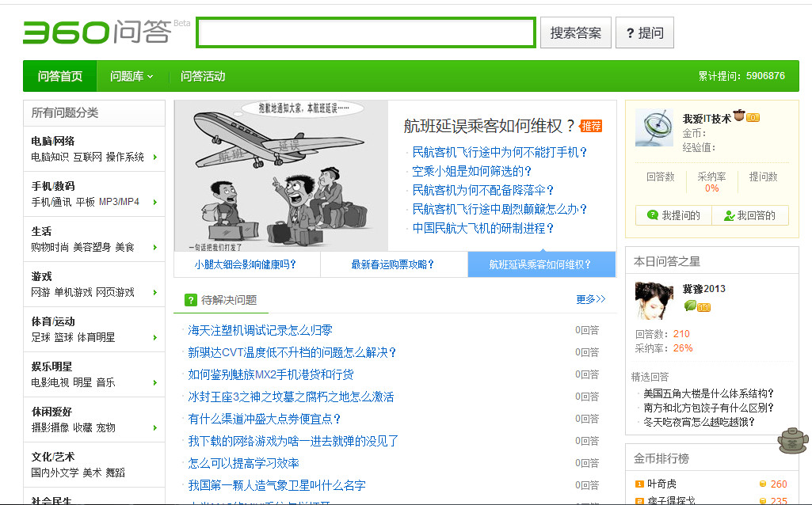This screenshot has width=812, height=505.
Task: Open the MP3/MP4 subcategory link
Action: pyautogui.click(x=119, y=202)
